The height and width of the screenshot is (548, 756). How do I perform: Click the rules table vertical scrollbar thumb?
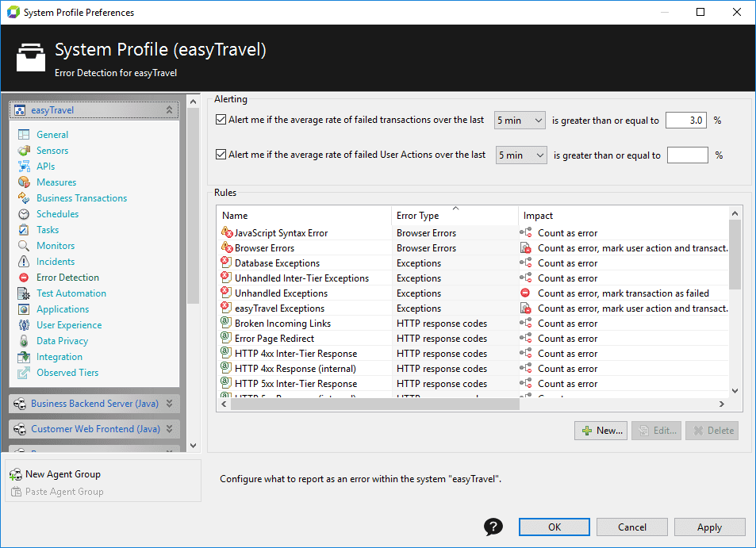click(735, 255)
